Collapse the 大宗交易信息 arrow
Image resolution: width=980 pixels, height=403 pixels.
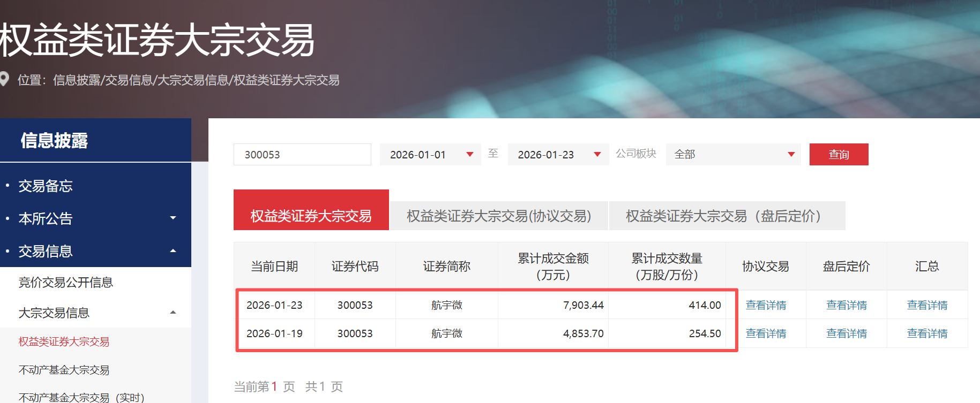(173, 312)
